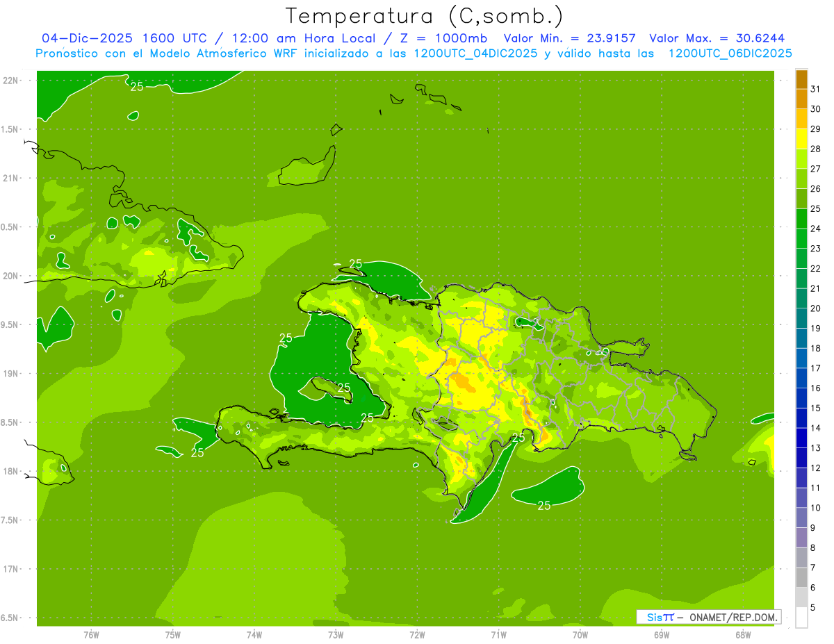Click the "21N" latitude label

11,178
